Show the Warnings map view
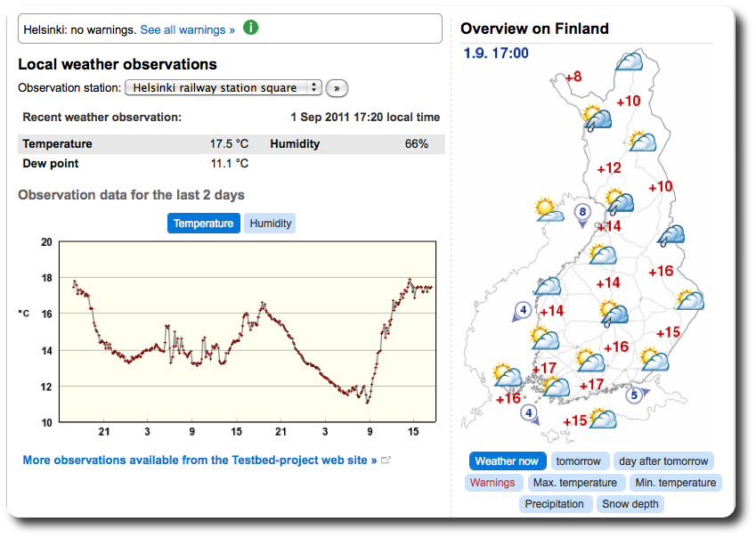 [x=492, y=483]
